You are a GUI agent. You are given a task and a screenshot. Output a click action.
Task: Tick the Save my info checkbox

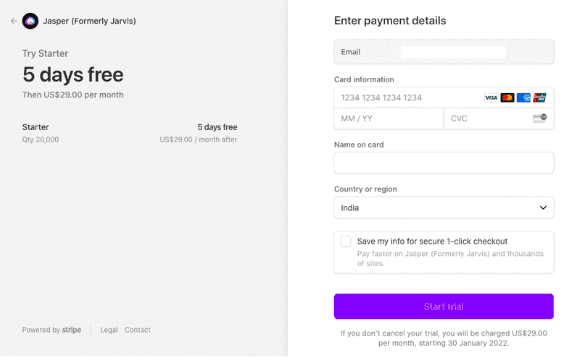346,241
